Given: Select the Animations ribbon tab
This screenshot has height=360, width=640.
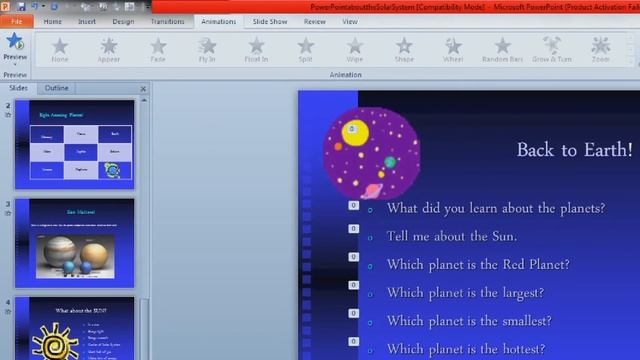Looking at the screenshot, I should coord(218,22).
